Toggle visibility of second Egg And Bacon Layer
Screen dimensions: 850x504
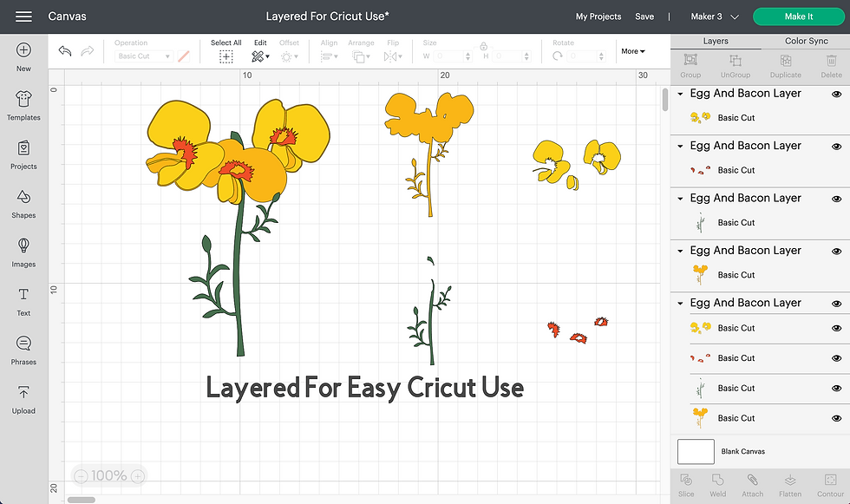click(x=836, y=147)
